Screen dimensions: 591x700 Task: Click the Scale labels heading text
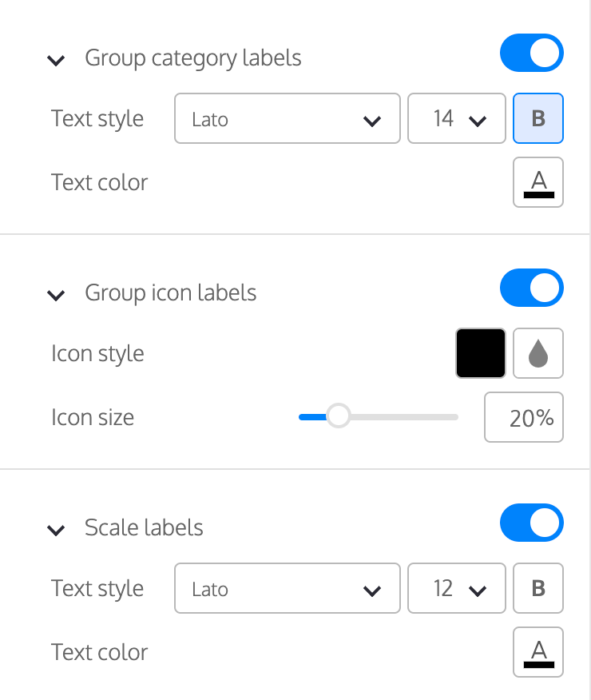(x=144, y=527)
